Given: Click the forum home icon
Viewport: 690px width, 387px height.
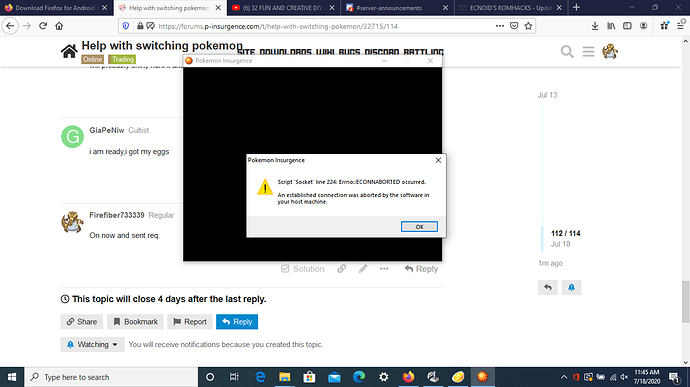Looking at the screenshot, I should [x=69, y=52].
